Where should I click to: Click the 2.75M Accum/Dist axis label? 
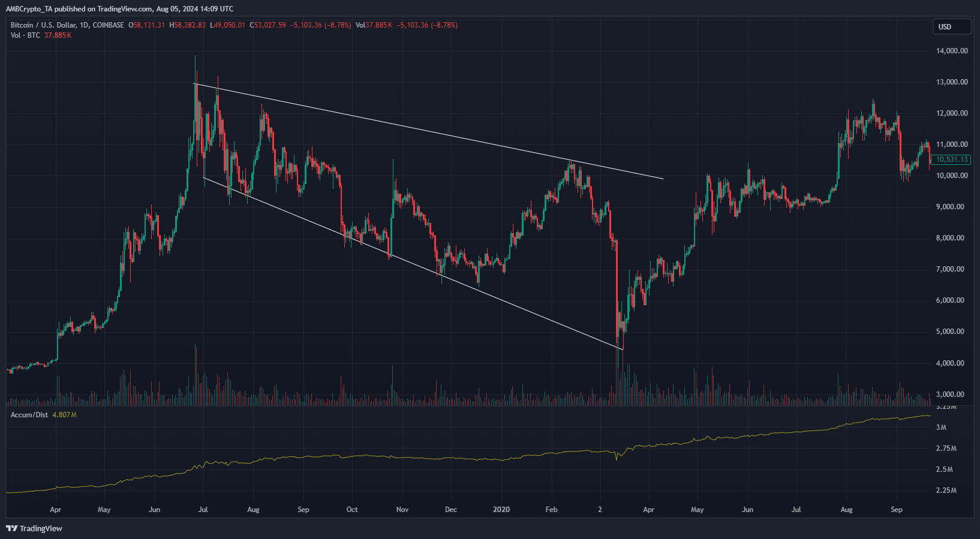(946, 448)
